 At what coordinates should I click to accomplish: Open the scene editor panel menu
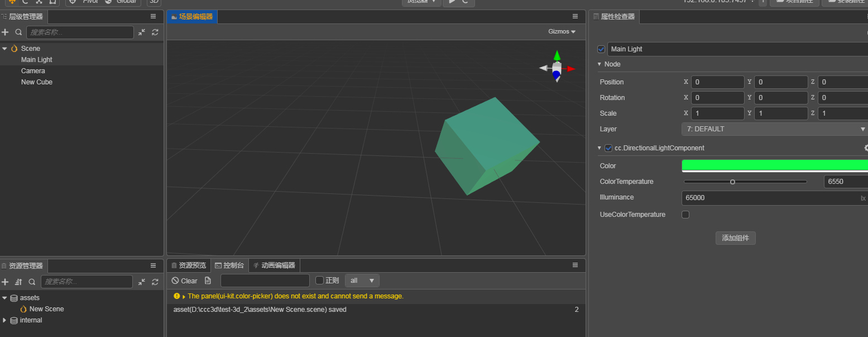pyautogui.click(x=576, y=17)
